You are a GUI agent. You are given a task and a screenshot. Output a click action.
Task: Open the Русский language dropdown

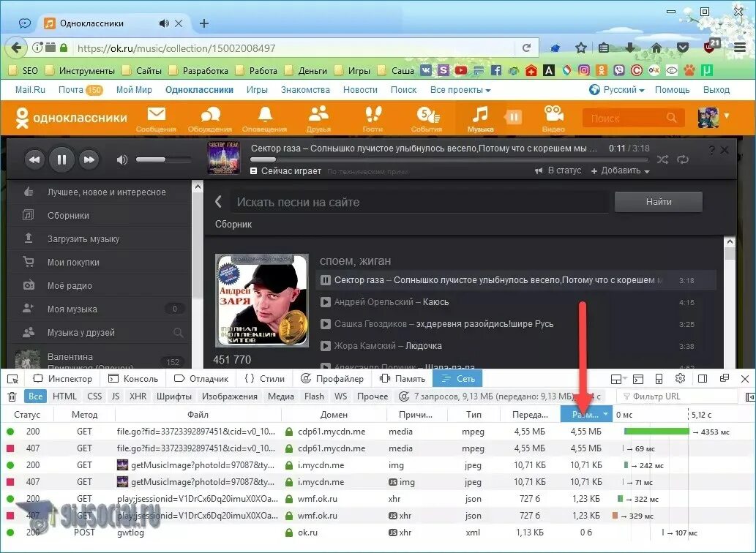[x=617, y=90]
